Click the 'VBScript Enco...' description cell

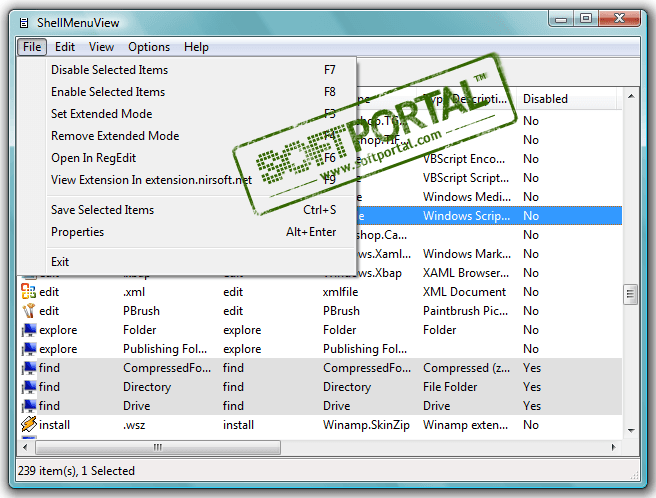point(464,159)
